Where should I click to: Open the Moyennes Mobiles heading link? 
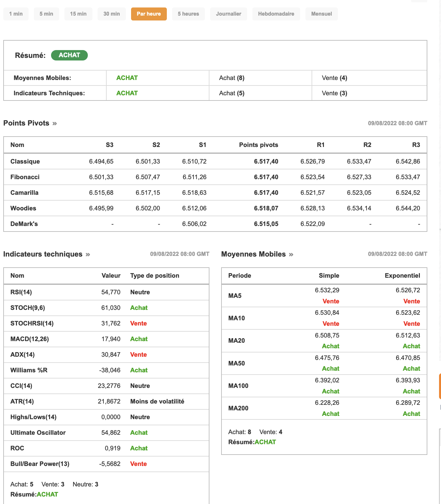pos(253,254)
